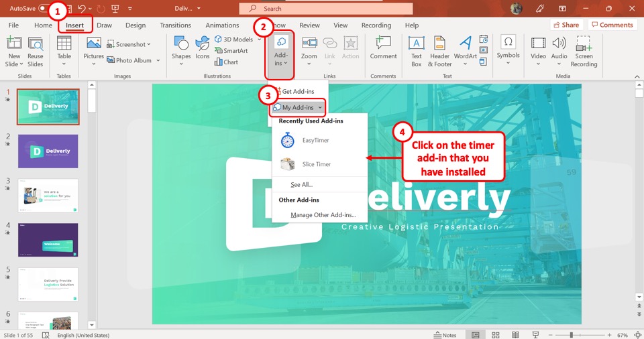Open Photo Album dropdown arrow
Image resolution: width=644 pixels, height=339 pixels.
click(x=158, y=60)
